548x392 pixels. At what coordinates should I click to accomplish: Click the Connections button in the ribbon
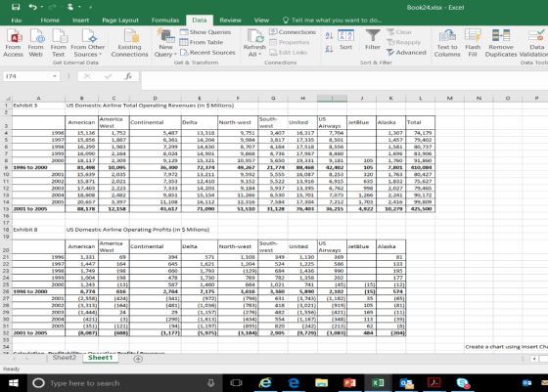[293, 32]
